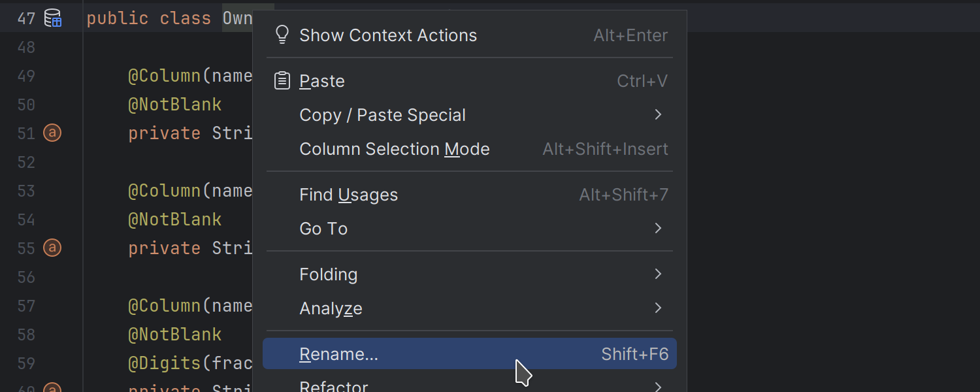Click Paste in the context menu
Viewport: 980px width, 392px height.
point(321,80)
